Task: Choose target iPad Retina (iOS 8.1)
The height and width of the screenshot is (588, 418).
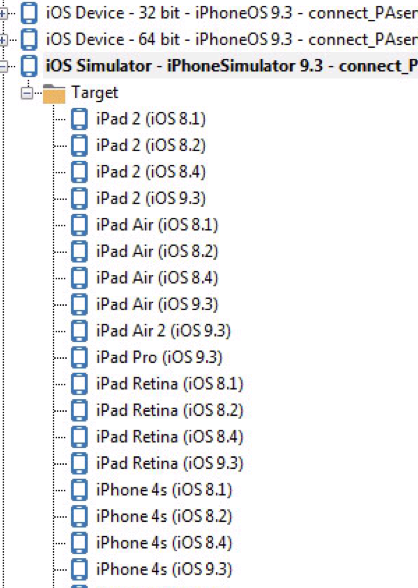Action: coord(170,384)
